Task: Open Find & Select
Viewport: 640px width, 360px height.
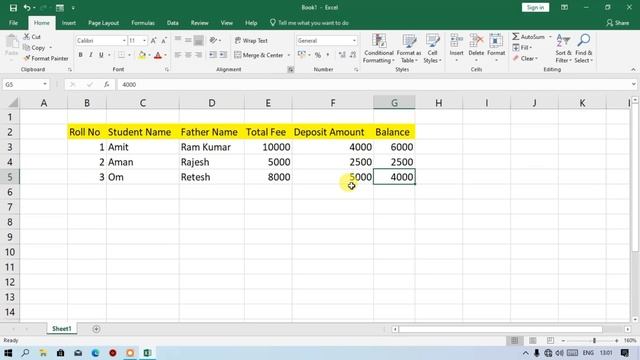Action: (x=584, y=49)
